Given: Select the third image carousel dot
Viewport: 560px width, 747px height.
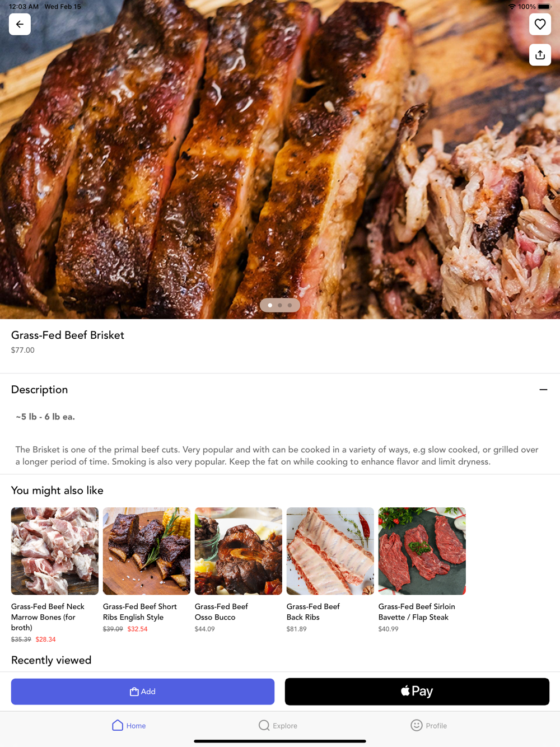Looking at the screenshot, I should coord(290,305).
